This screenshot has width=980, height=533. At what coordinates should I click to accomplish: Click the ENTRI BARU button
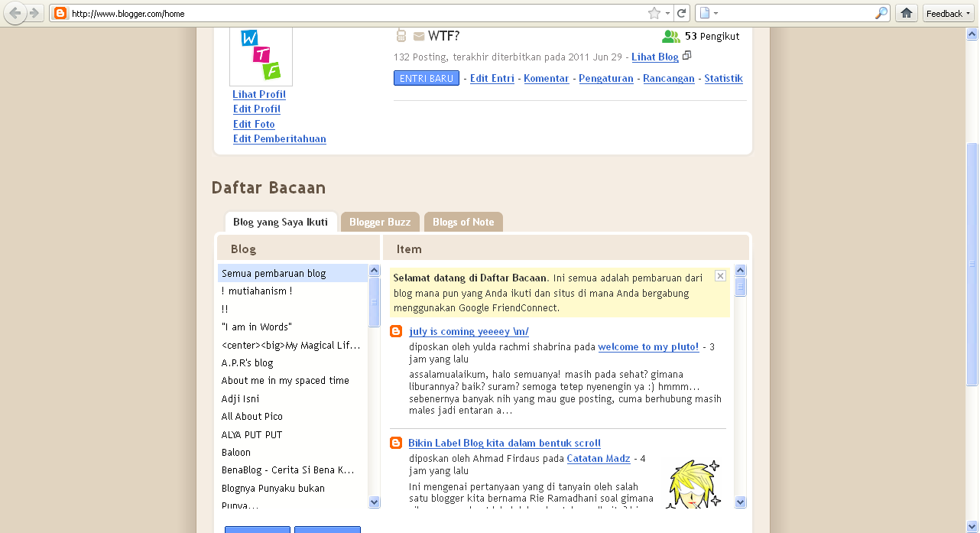pyautogui.click(x=427, y=78)
